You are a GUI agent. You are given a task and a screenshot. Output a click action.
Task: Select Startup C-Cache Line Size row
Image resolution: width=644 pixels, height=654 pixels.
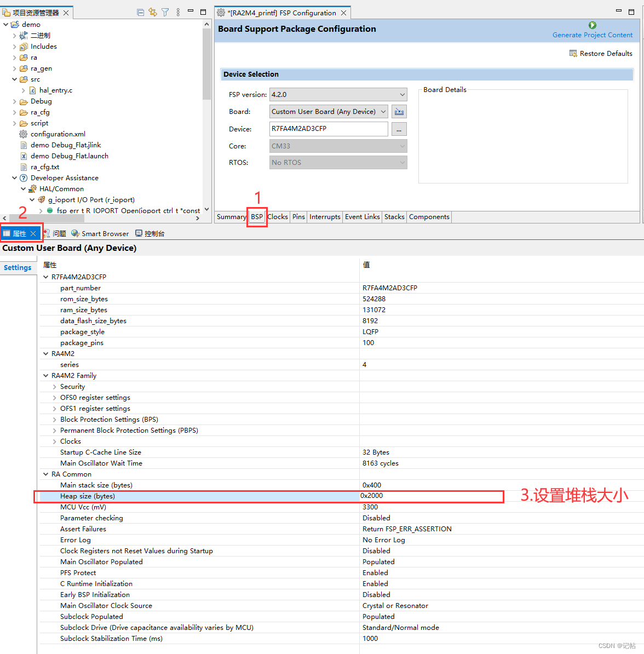(342, 452)
